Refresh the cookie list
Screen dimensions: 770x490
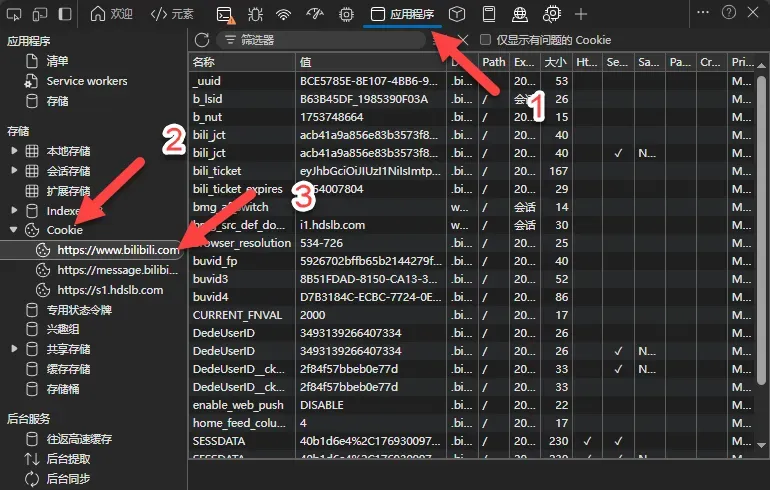pyautogui.click(x=202, y=40)
